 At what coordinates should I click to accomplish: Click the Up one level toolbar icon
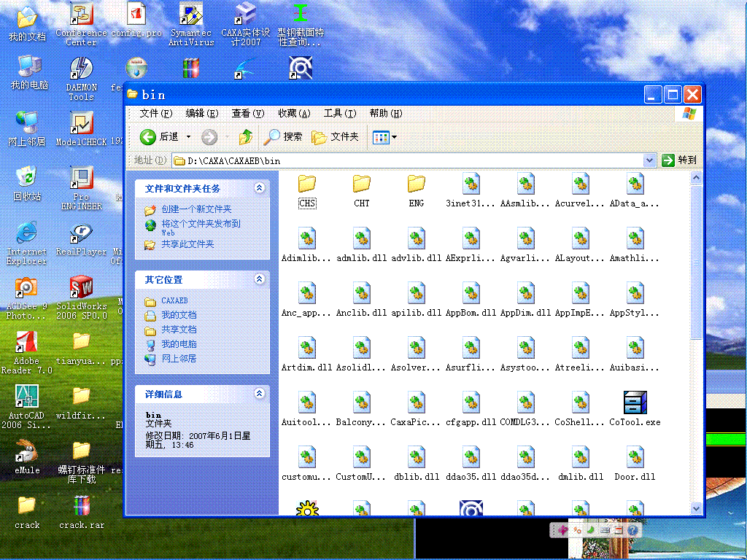pyautogui.click(x=245, y=137)
